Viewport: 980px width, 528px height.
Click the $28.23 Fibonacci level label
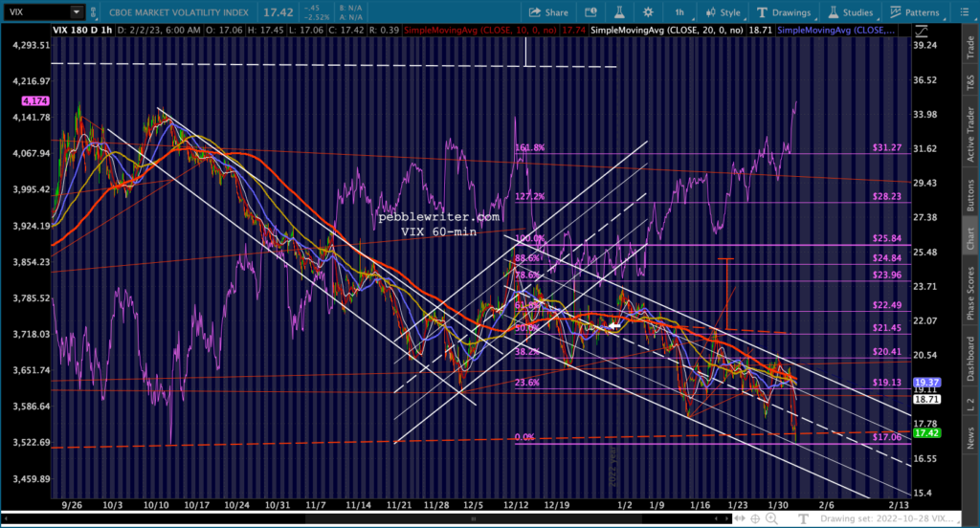coord(887,196)
